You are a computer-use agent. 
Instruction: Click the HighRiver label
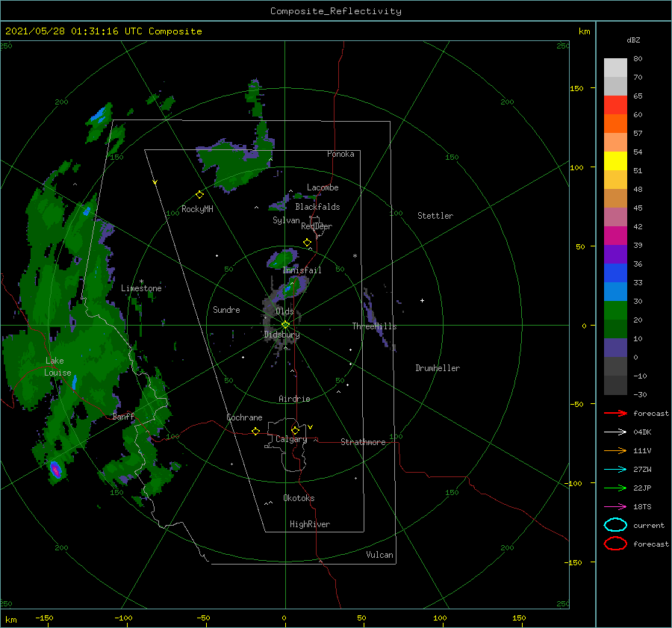(x=310, y=524)
